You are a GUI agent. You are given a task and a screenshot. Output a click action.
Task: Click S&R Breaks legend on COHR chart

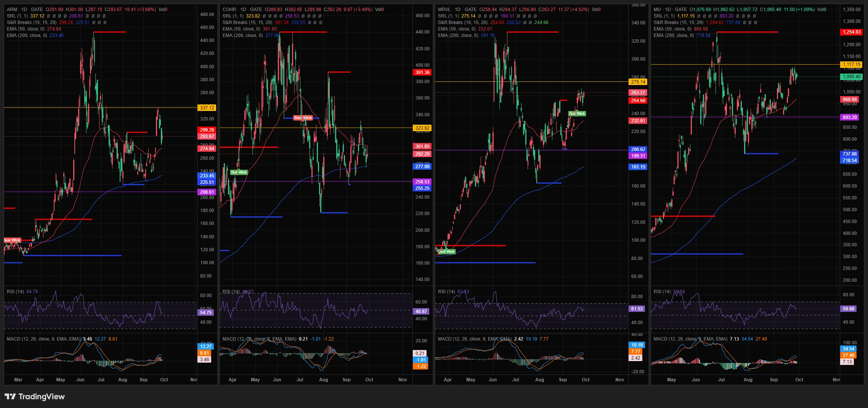tap(247, 22)
